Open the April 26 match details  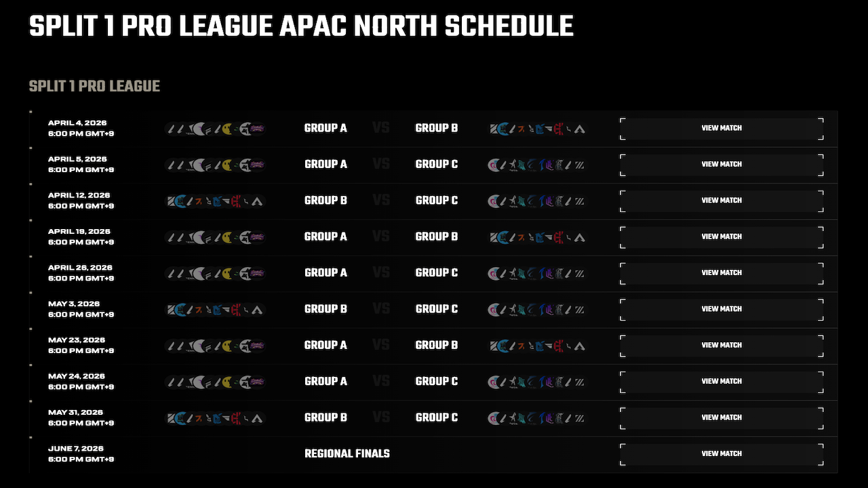(x=722, y=272)
